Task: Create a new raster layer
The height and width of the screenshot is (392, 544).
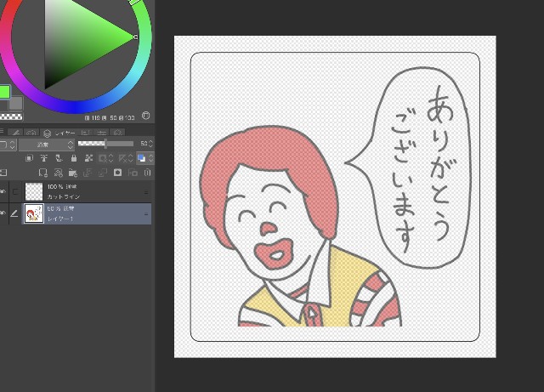Action: click(x=43, y=173)
